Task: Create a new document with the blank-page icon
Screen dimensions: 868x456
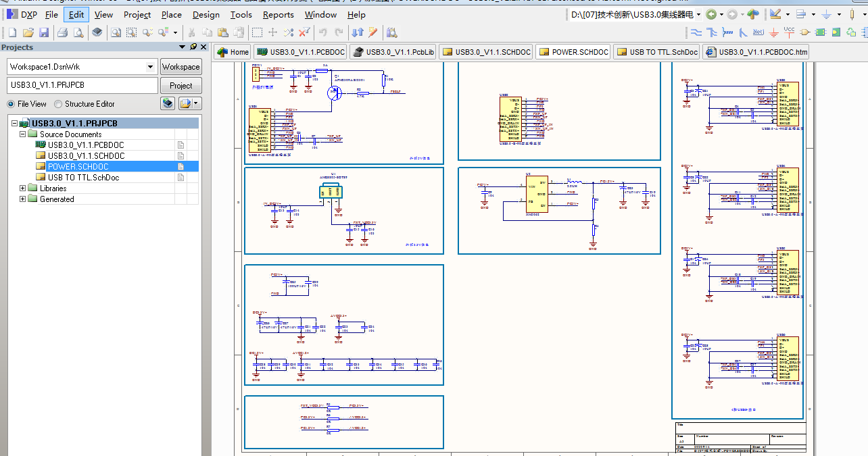Action: [12, 32]
